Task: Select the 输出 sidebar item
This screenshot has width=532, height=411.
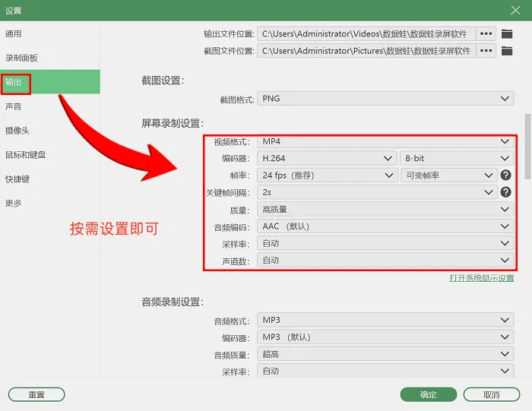Action: (x=50, y=82)
